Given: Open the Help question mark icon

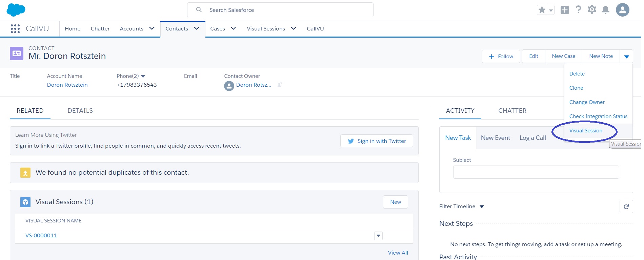Looking at the screenshot, I should pyautogui.click(x=579, y=10).
